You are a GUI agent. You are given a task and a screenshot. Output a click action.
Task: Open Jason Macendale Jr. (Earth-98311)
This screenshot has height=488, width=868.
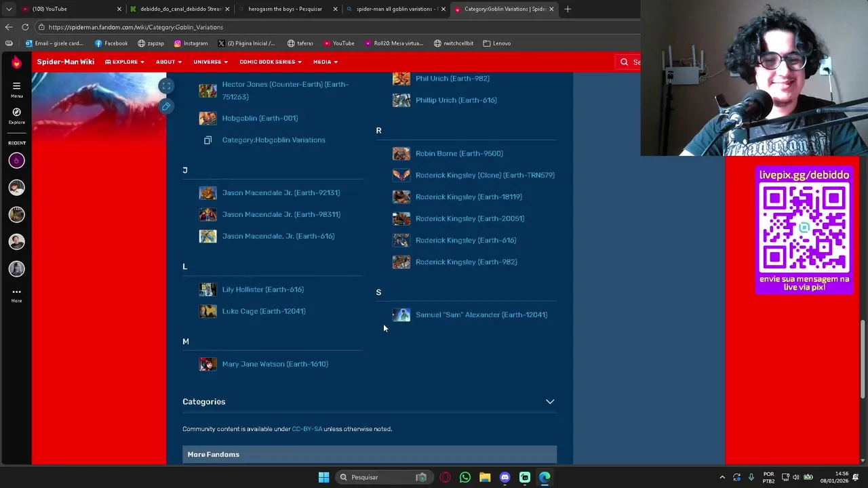281,214
